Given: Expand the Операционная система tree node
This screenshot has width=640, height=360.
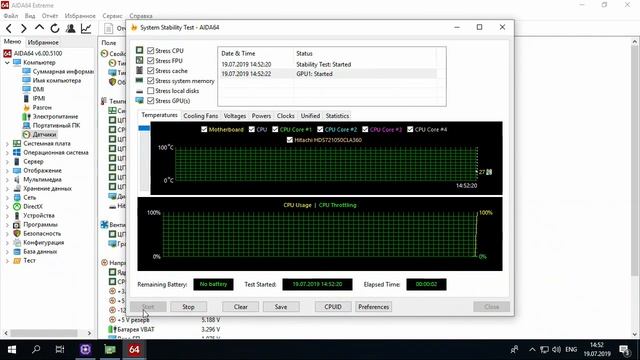Looking at the screenshot, I should [x=7, y=153].
